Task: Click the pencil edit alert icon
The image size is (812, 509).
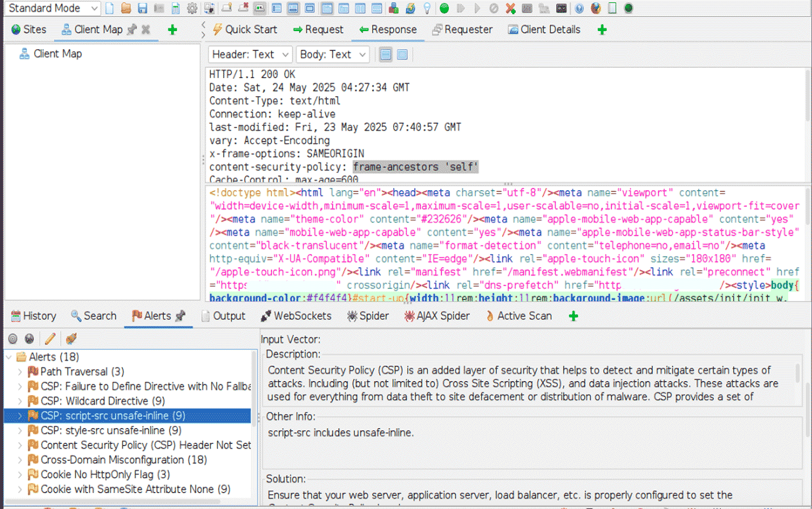Action: point(50,339)
